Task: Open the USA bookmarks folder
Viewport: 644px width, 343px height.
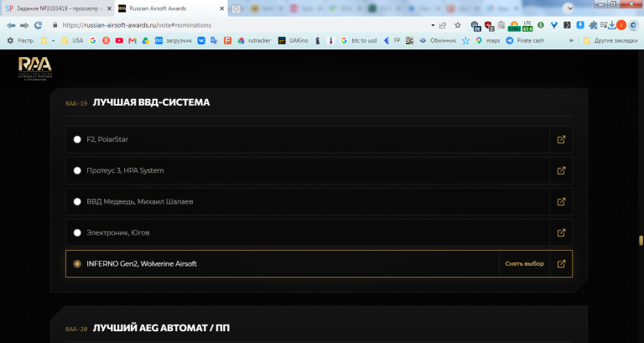Action: [x=72, y=40]
